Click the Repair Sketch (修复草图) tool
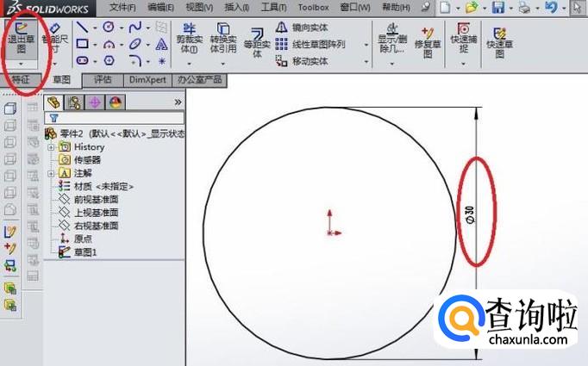Image resolution: width=588 pixels, height=366 pixels. 427,43
